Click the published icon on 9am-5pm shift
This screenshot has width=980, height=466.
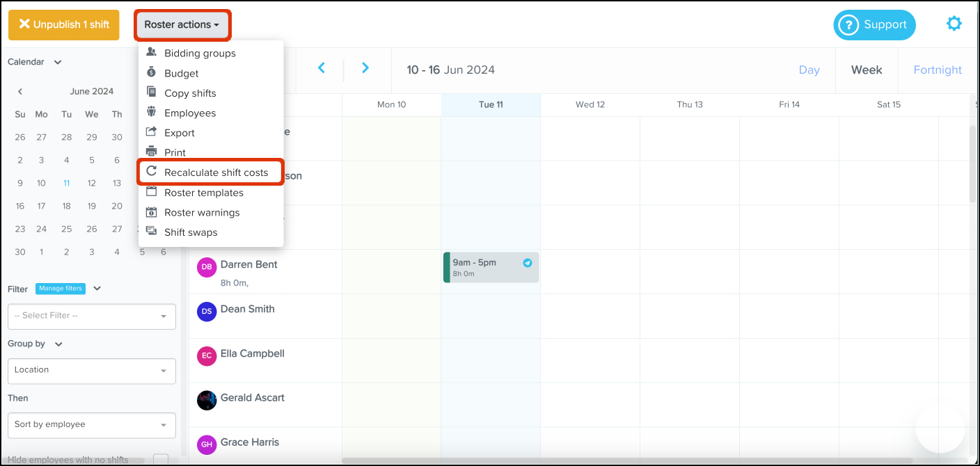[528, 263]
